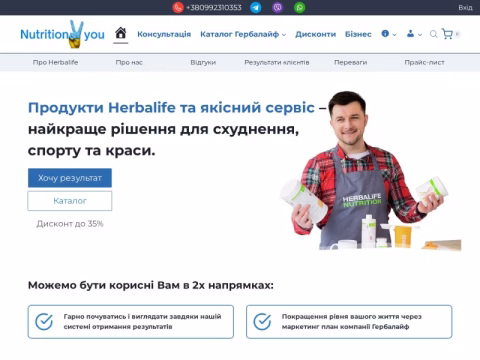Viewport: 480px width, 360px height.
Task: Click the search magnifier icon
Action: coord(433,34)
